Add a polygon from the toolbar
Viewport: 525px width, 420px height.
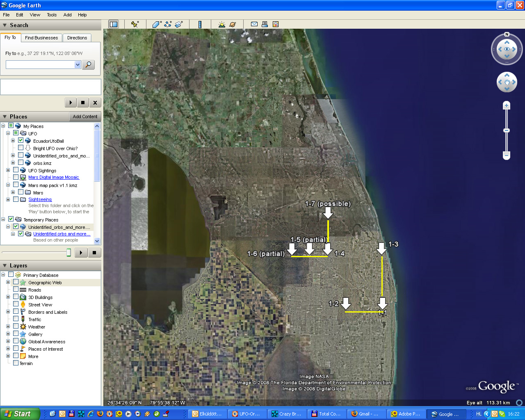157,24
